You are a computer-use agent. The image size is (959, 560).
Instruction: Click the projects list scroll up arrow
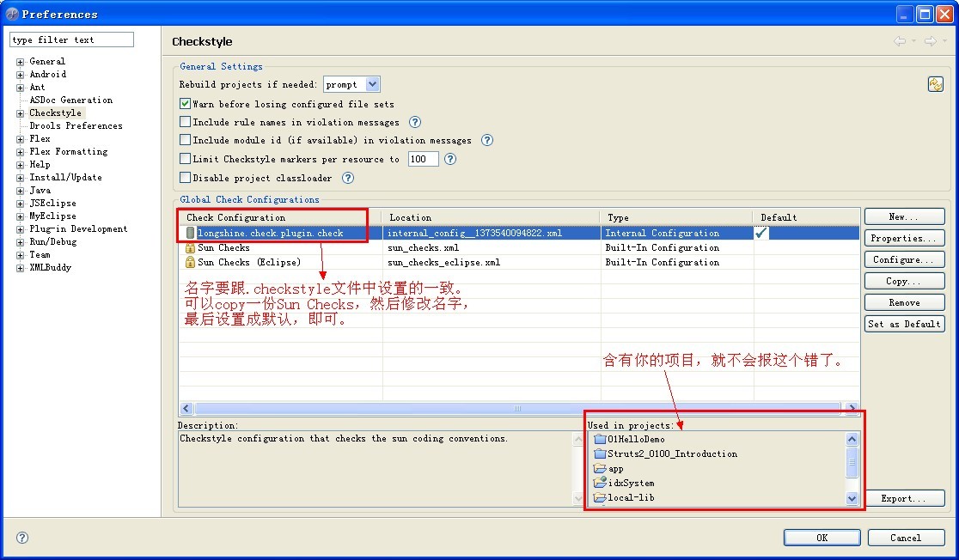pyautogui.click(x=852, y=439)
